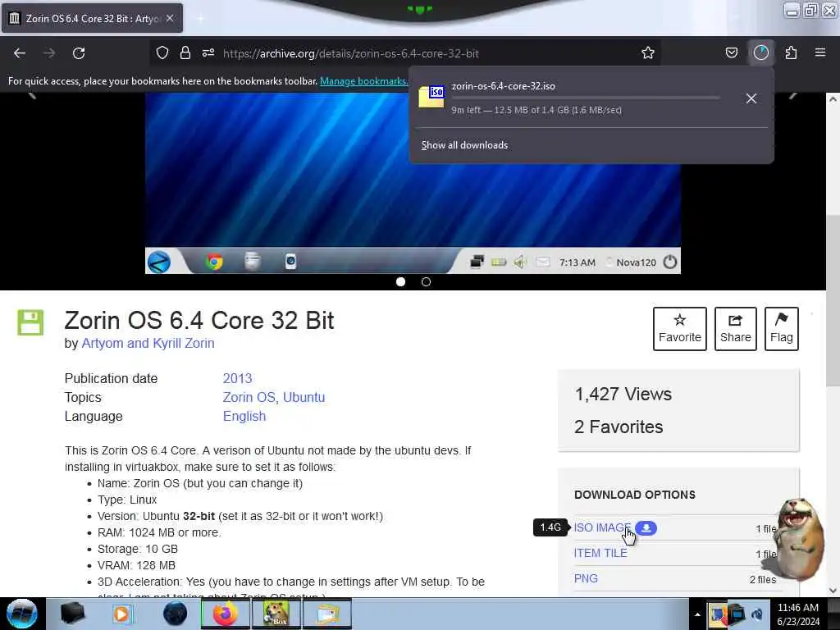The image size is (840, 630).
Task: Open the Windows Start menu orb
Action: 22,614
